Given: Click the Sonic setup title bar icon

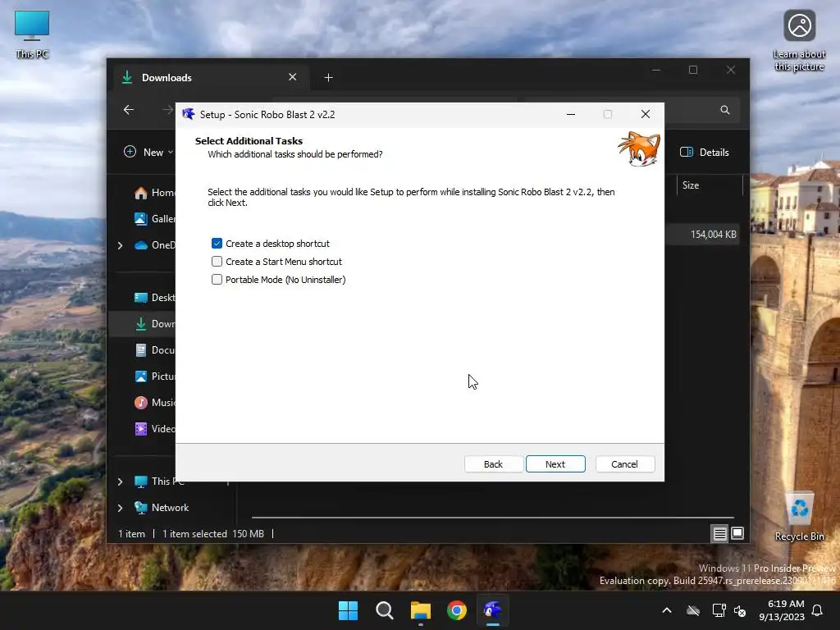Looking at the screenshot, I should tap(188, 114).
